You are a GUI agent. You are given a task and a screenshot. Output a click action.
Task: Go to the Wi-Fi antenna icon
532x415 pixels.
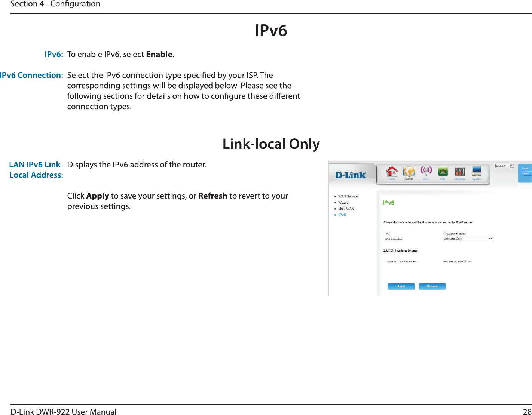426,172
